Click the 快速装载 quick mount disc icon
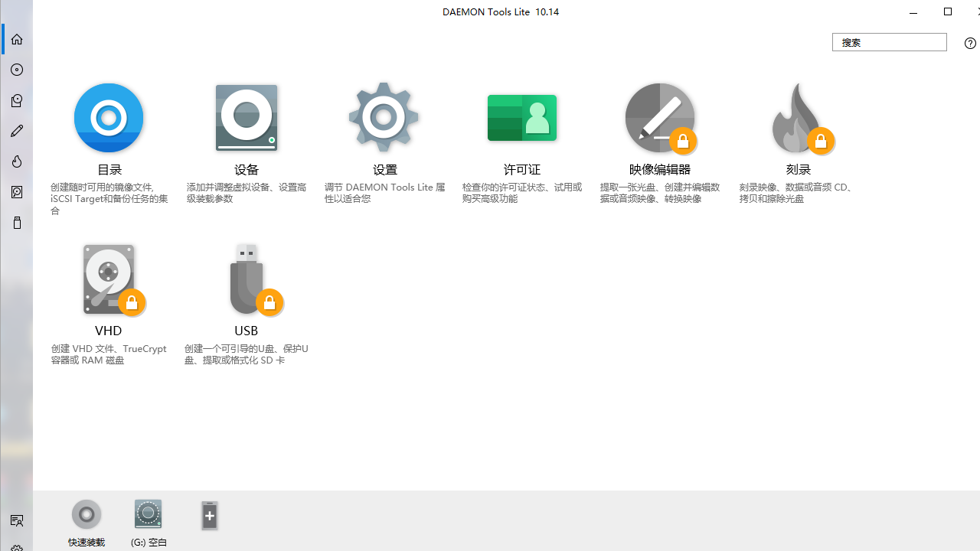980x551 pixels. point(86,514)
